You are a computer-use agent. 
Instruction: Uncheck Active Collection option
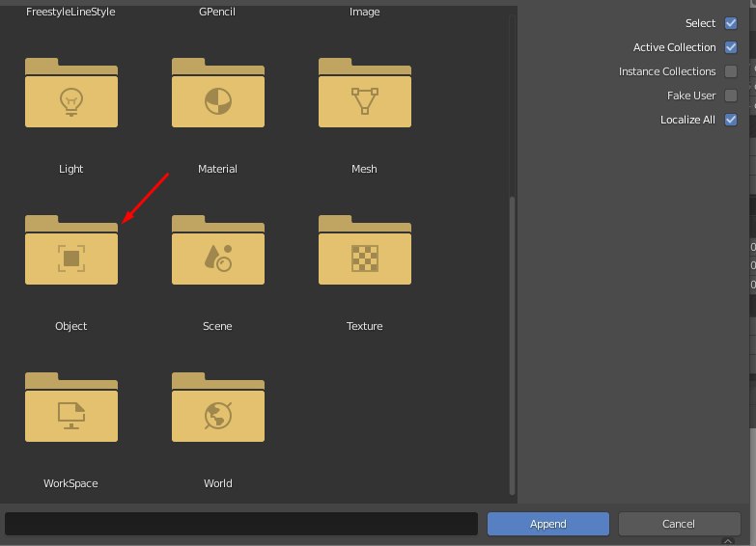point(731,47)
